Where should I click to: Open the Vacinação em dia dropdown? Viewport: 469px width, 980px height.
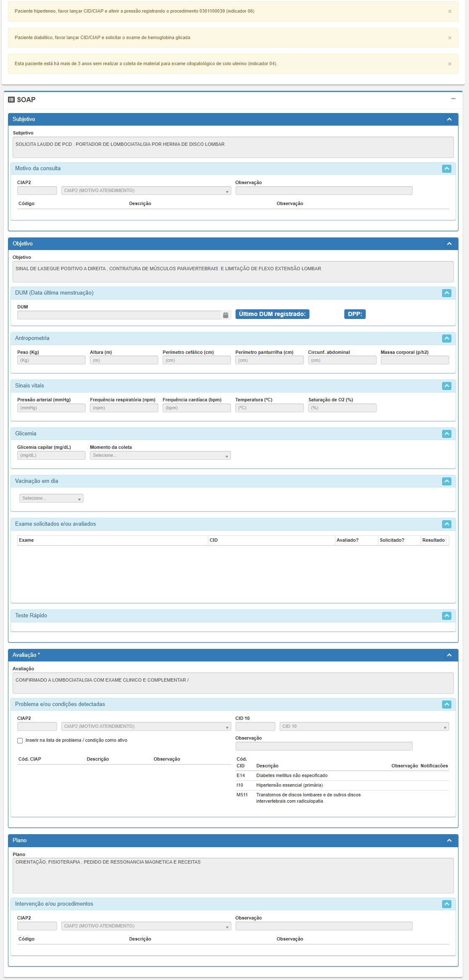pos(51,498)
